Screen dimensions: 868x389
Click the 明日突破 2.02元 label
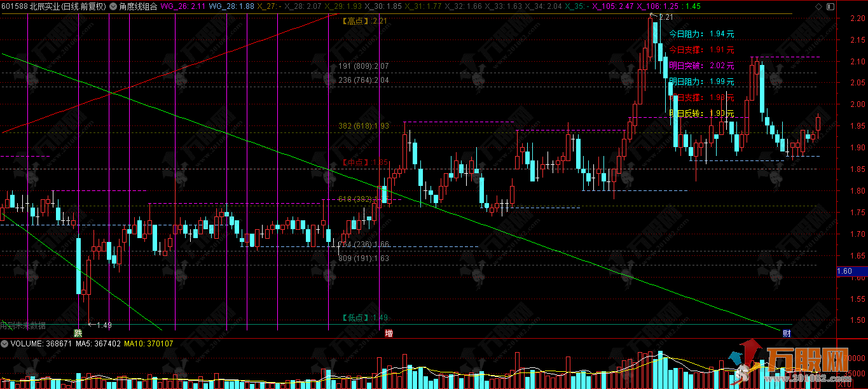point(701,65)
